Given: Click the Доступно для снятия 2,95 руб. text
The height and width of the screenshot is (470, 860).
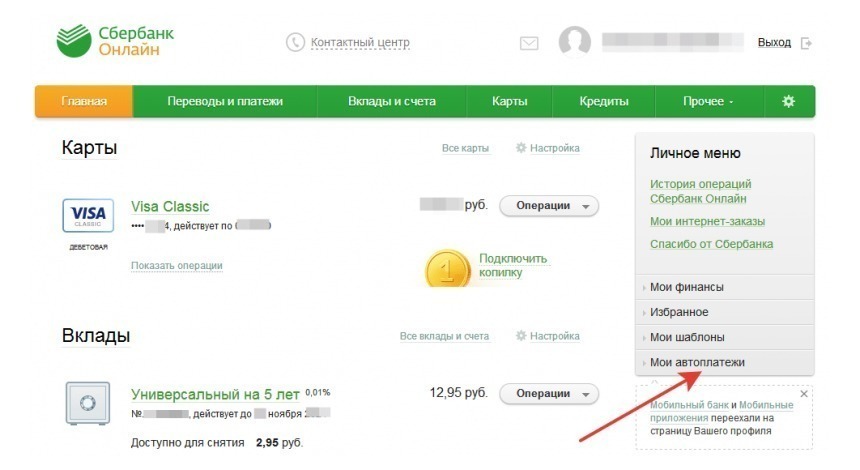Looking at the screenshot, I should pyautogui.click(x=217, y=443).
